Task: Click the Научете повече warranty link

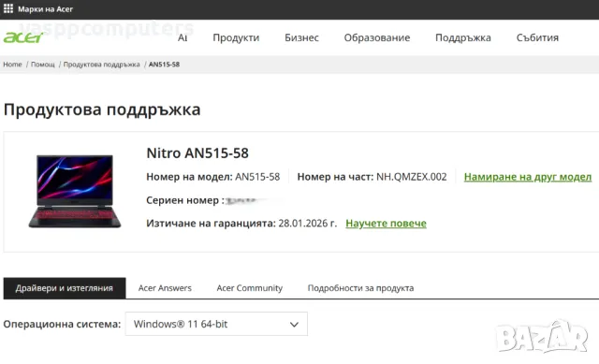Action: point(386,223)
